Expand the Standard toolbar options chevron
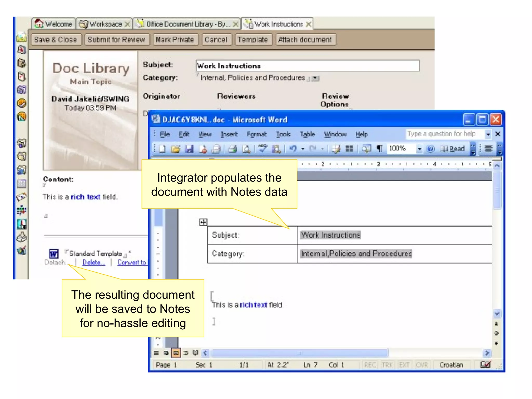 (473, 149)
